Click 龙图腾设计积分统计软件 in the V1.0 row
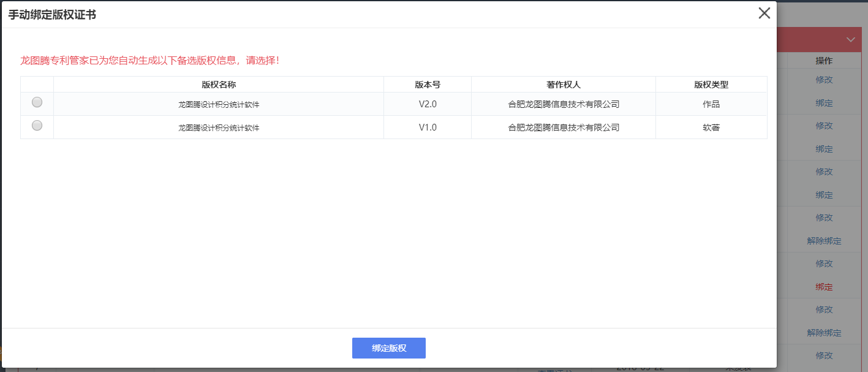This screenshot has height=372, width=868. click(219, 128)
